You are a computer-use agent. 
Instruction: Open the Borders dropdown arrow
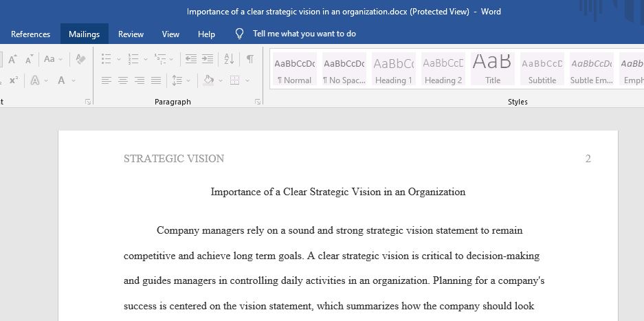pos(247,80)
